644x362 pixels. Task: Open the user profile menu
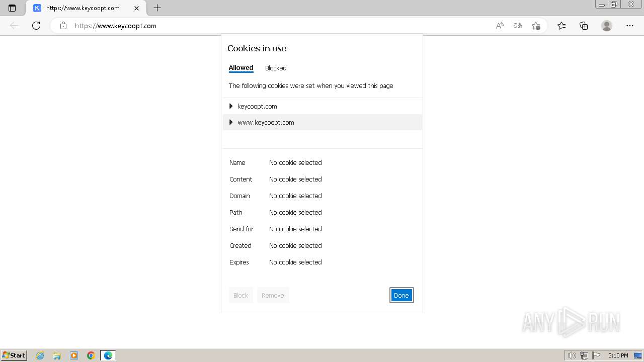pos(607,26)
